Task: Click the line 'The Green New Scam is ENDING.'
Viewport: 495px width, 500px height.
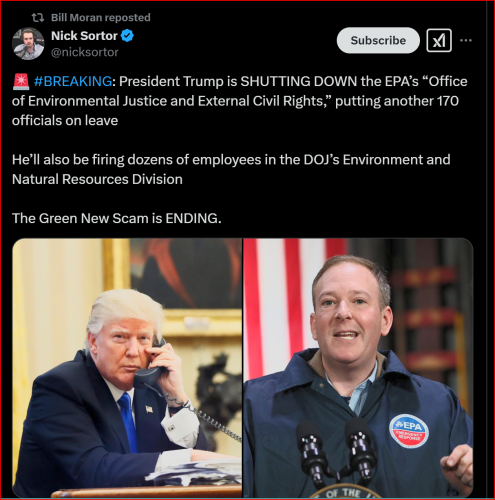Action: tap(117, 218)
